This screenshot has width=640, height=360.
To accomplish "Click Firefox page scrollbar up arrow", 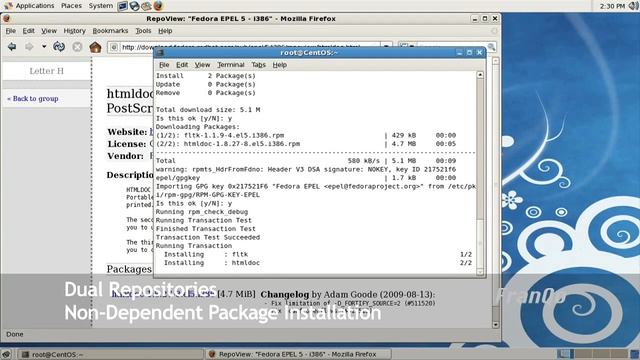I will point(496,61).
